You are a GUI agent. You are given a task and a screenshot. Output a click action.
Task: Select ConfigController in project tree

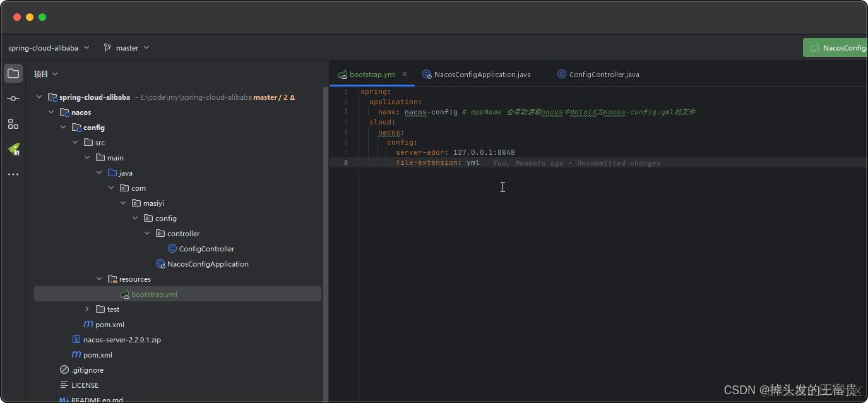(x=206, y=248)
